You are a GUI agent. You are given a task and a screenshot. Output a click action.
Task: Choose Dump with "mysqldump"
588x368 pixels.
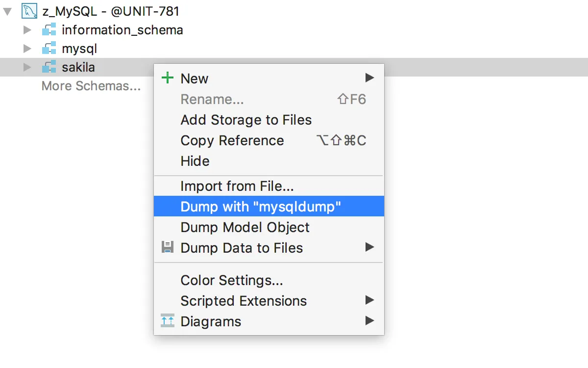click(x=260, y=207)
